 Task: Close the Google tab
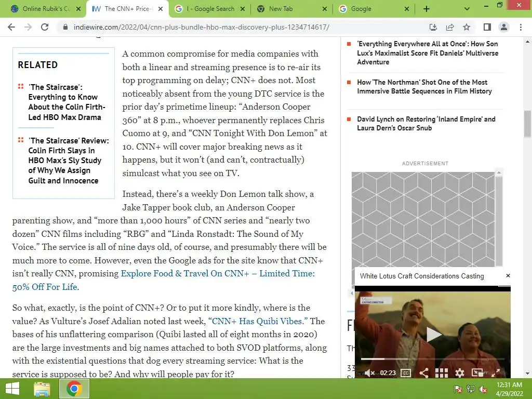point(407,9)
